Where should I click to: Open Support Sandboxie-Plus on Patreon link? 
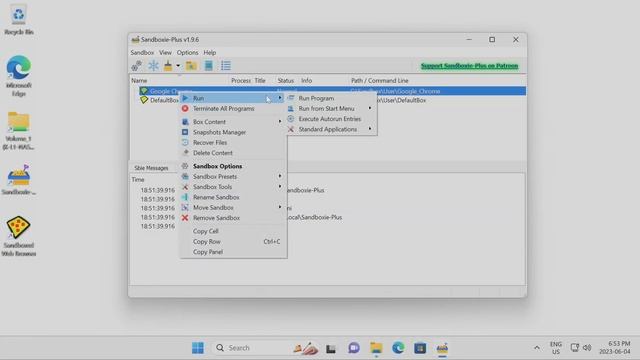(x=469, y=66)
